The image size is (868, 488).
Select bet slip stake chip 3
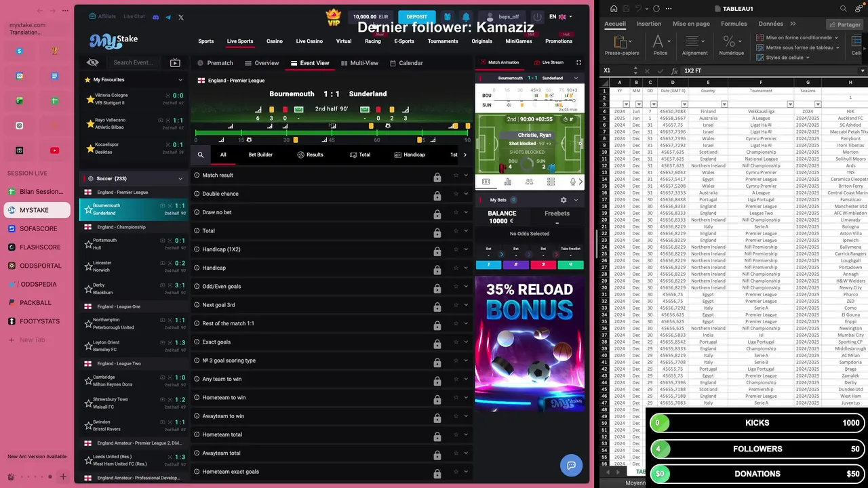tap(543, 264)
